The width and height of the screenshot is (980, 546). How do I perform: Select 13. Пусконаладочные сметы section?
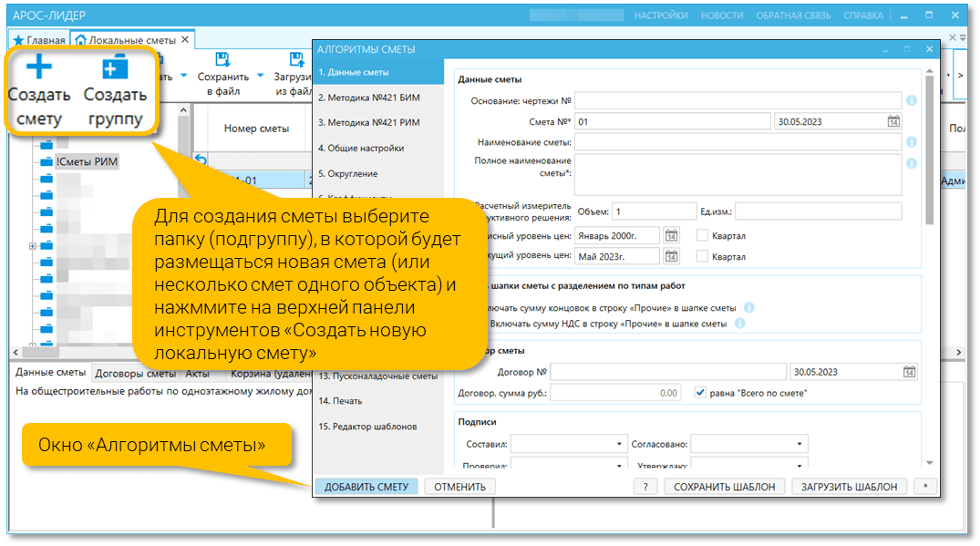tap(378, 376)
